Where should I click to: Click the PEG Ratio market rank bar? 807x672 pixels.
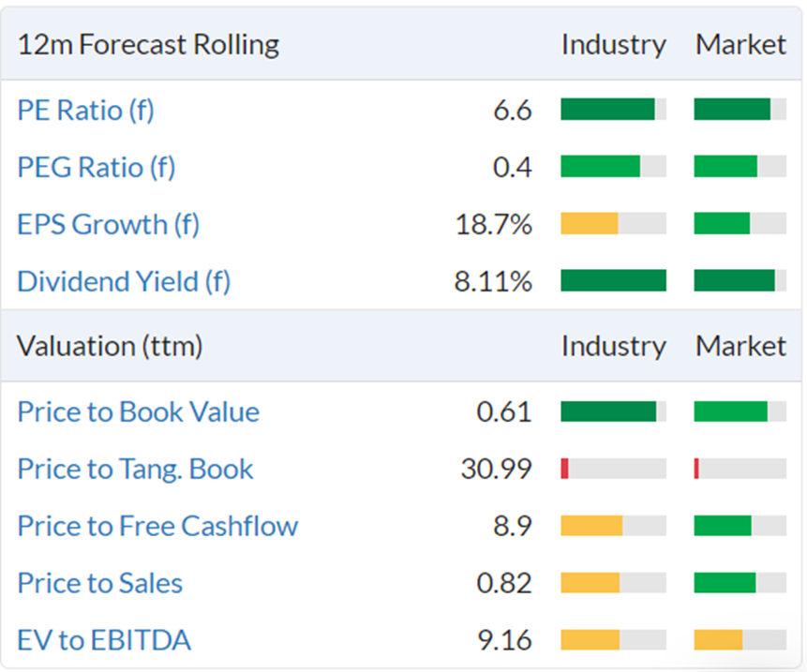740,166
